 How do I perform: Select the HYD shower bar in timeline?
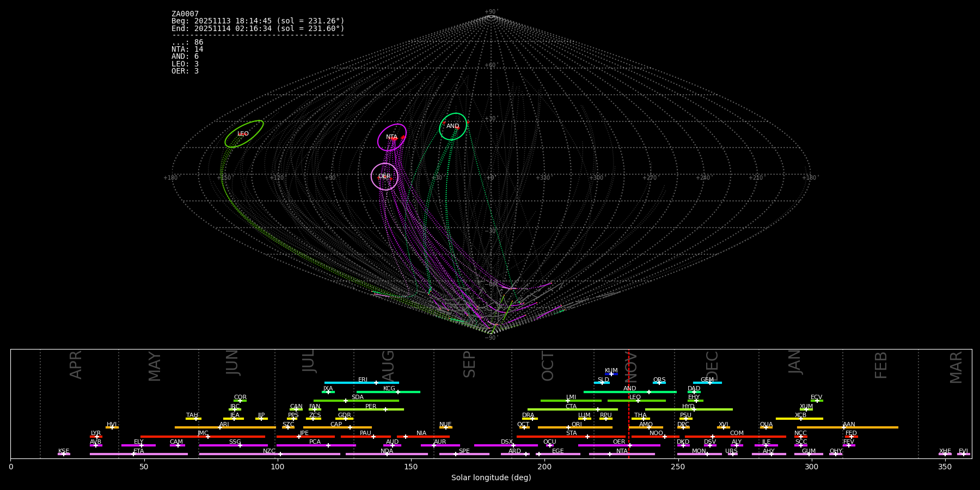(x=689, y=409)
